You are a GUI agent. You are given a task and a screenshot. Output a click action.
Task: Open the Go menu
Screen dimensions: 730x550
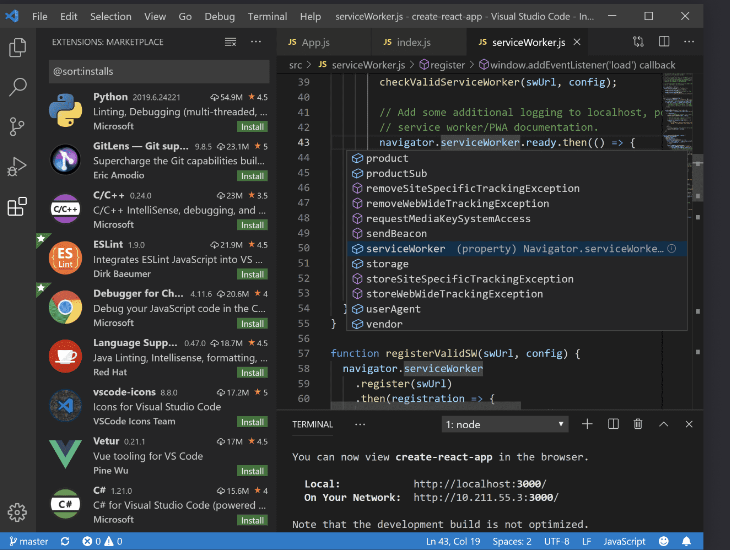185,16
